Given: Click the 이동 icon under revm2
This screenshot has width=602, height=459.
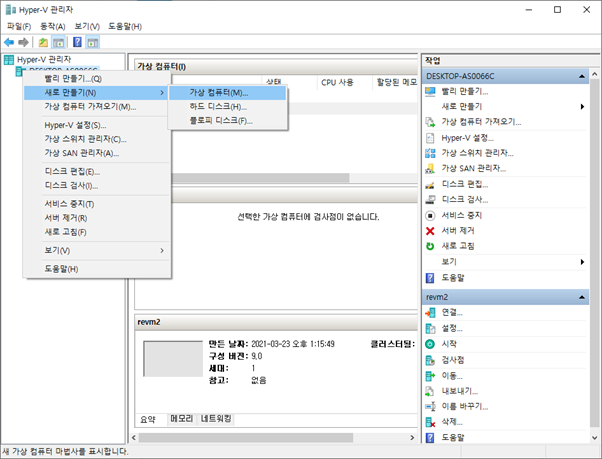Looking at the screenshot, I should coord(430,376).
